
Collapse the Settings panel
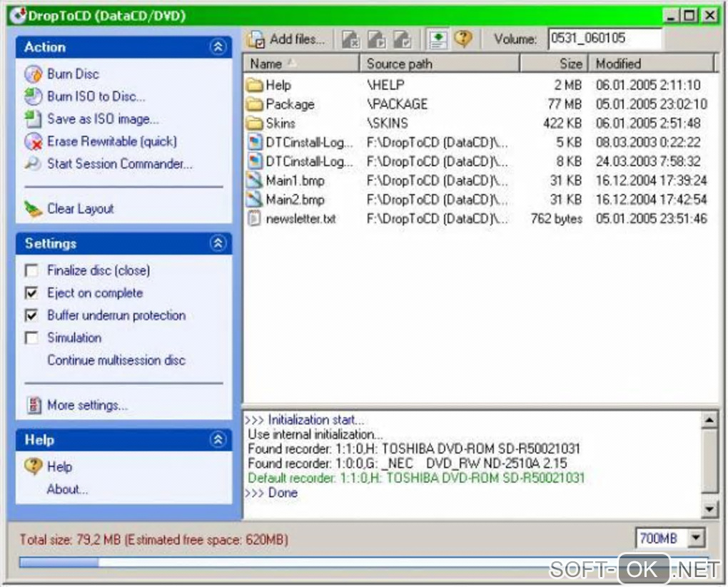pos(218,243)
